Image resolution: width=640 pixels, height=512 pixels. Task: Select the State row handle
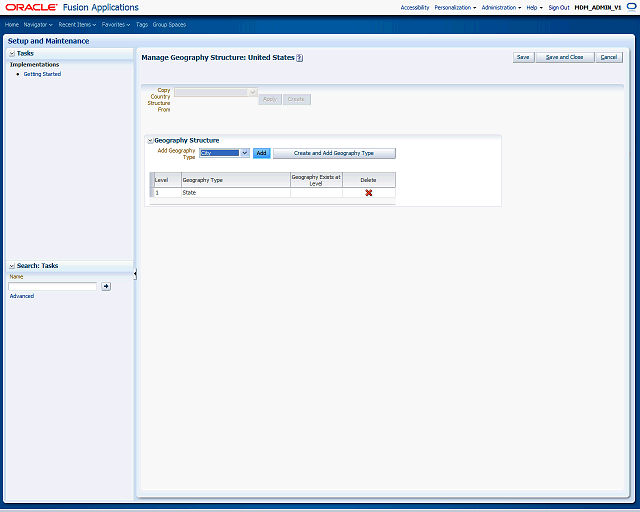pyautogui.click(x=152, y=193)
